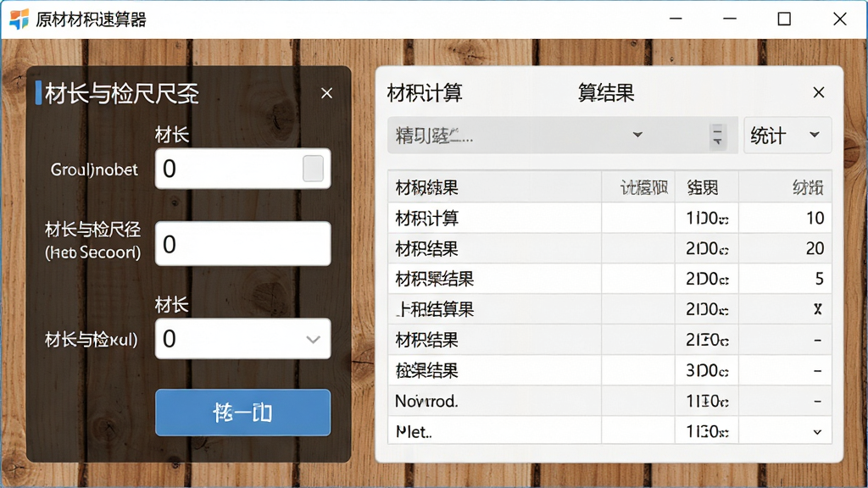This screenshot has height=488, width=868.
Task: Click the 材积计算 panel title tab
Action: click(x=425, y=92)
